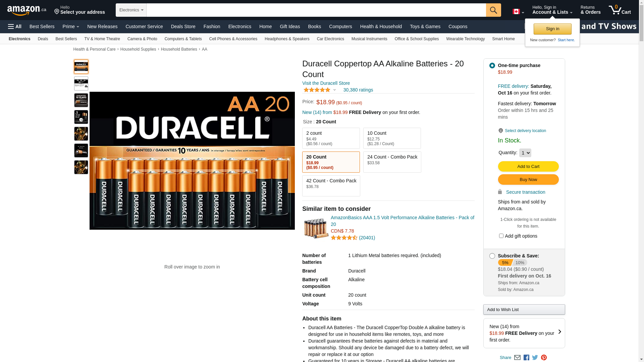This screenshot has width=644, height=362.
Task: Click the search magnifier button
Action: pos(493,10)
